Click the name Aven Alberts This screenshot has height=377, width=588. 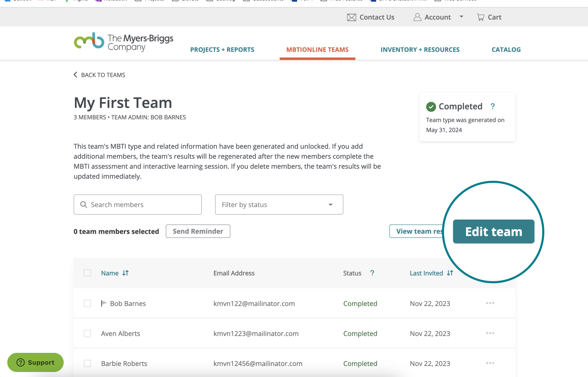[121, 334]
